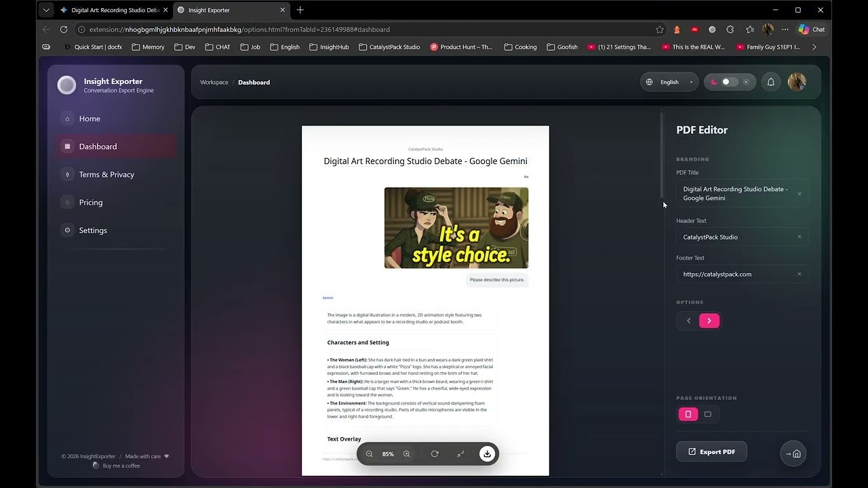Open the notifications bell
Image resolution: width=868 pixels, height=488 pixels.
(x=770, y=82)
